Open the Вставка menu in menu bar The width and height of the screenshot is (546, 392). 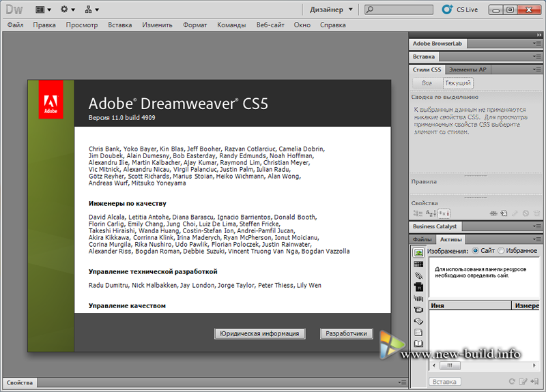tap(120, 25)
